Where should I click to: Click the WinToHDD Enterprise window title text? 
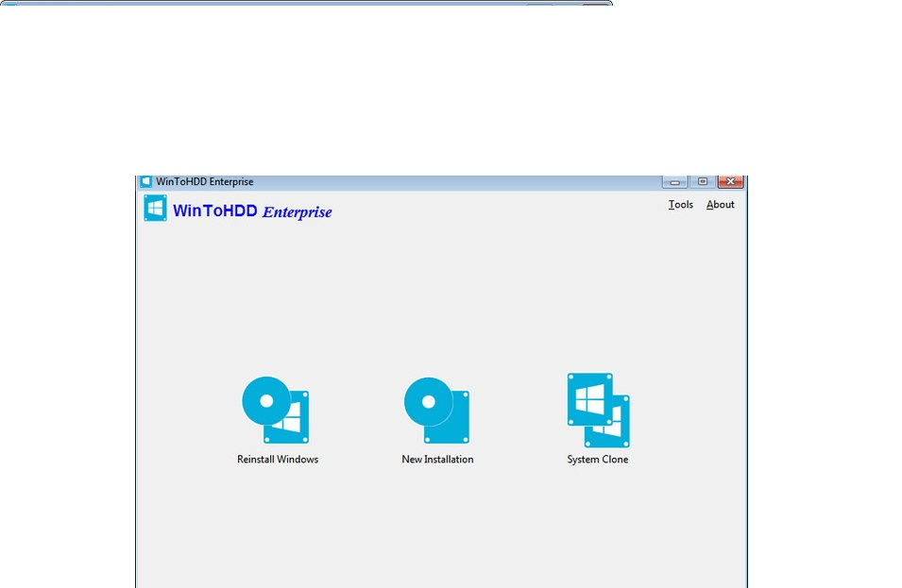pyautogui.click(x=205, y=181)
